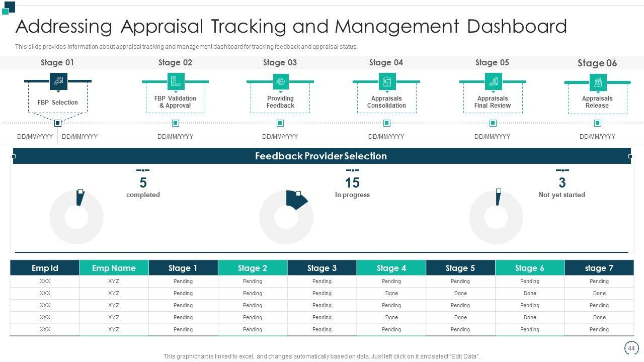Select the Edit Data footer note
The height and width of the screenshot is (362, 644).
pyautogui.click(x=321, y=356)
